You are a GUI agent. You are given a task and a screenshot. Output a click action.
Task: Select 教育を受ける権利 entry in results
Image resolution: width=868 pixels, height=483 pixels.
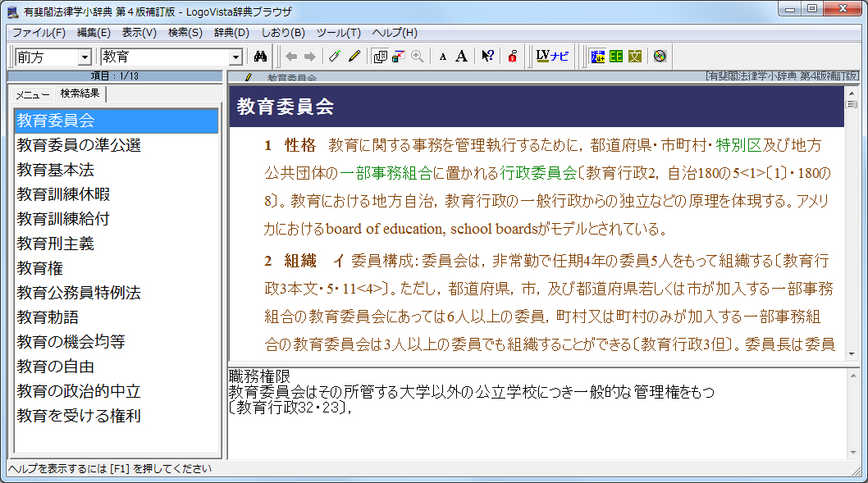click(x=79, y=416)
